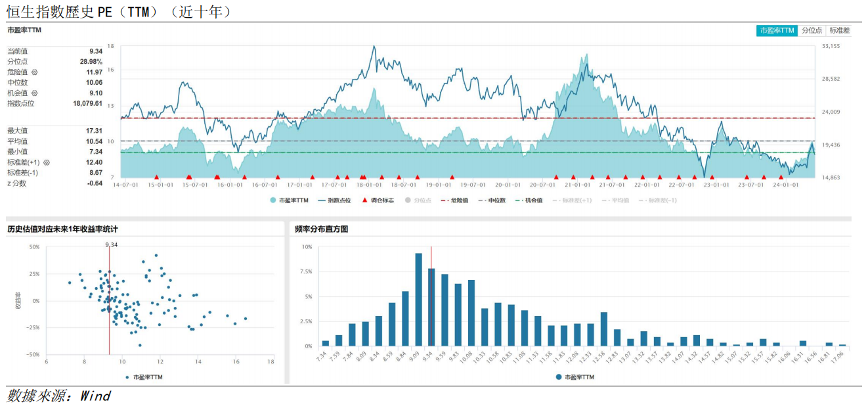The height and width of the screenshot is (412, 868).
Task: Click the first red triangle marker near 15-01-01
Action: click(x=156, y=177)
